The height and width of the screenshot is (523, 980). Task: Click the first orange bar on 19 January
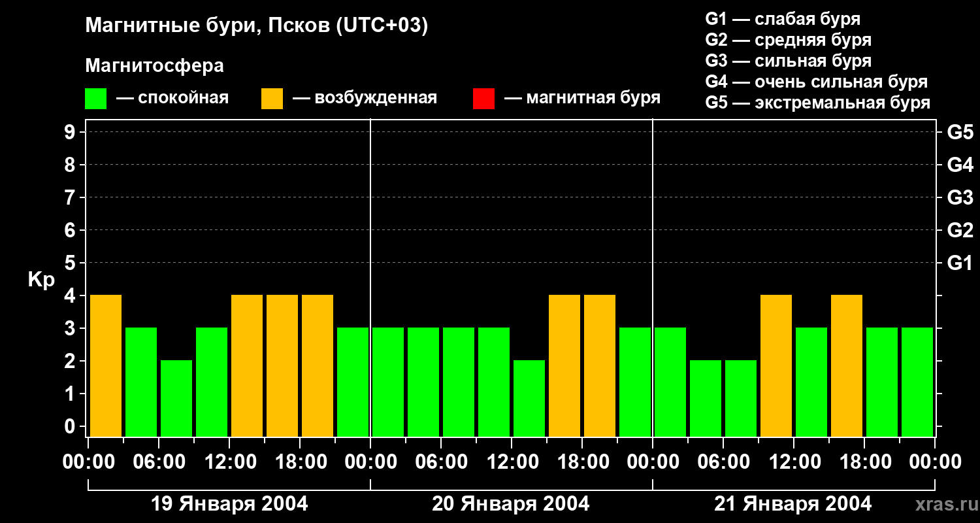[106, 365]
